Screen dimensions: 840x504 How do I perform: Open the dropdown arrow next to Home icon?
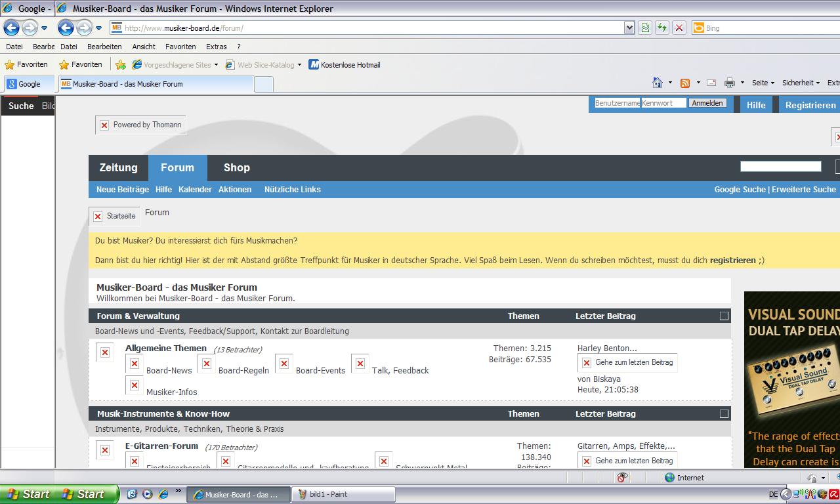pyautogui.click(x=670, y=83)
